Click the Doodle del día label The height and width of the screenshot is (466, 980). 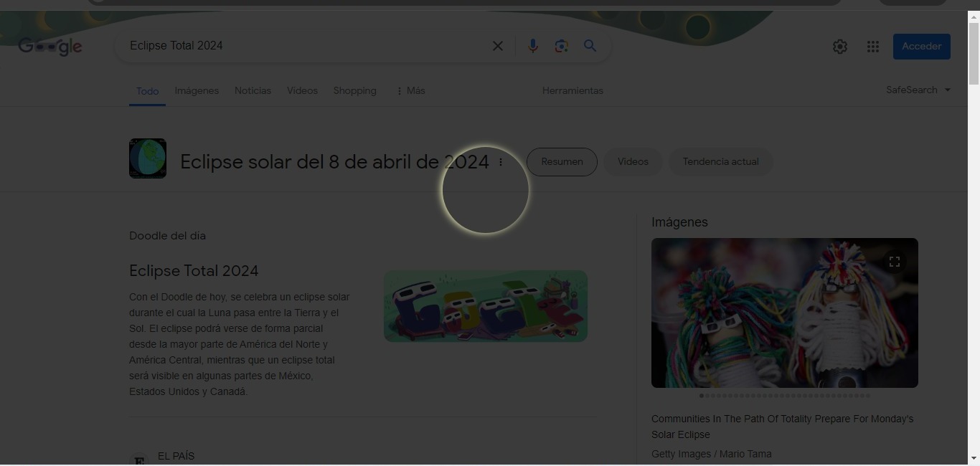pos(167,236)
